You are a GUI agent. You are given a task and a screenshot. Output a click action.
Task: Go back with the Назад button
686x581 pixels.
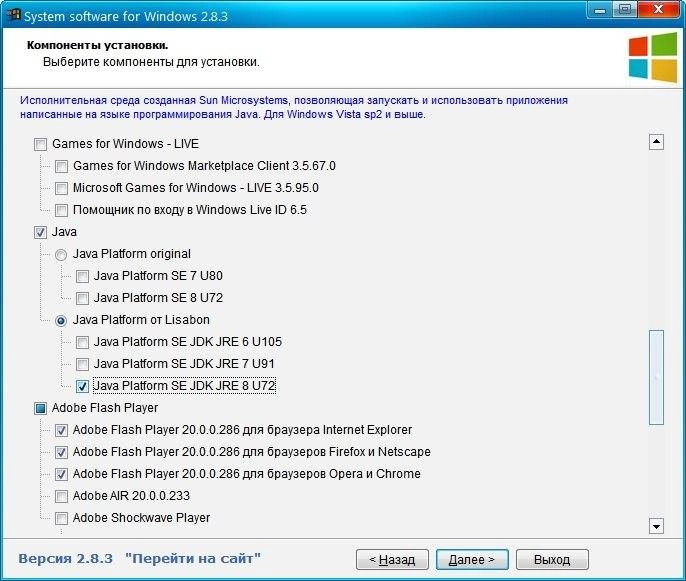coord(392,560)
